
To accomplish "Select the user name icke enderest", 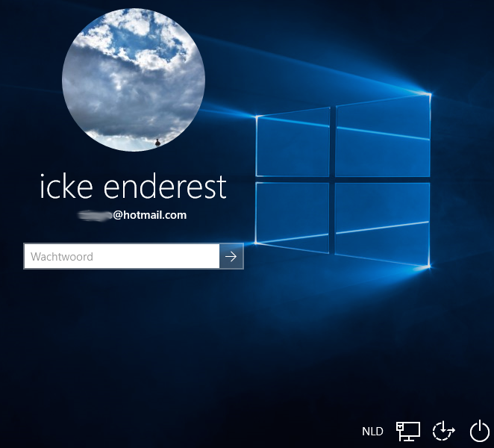I will (x=133, y=187).
